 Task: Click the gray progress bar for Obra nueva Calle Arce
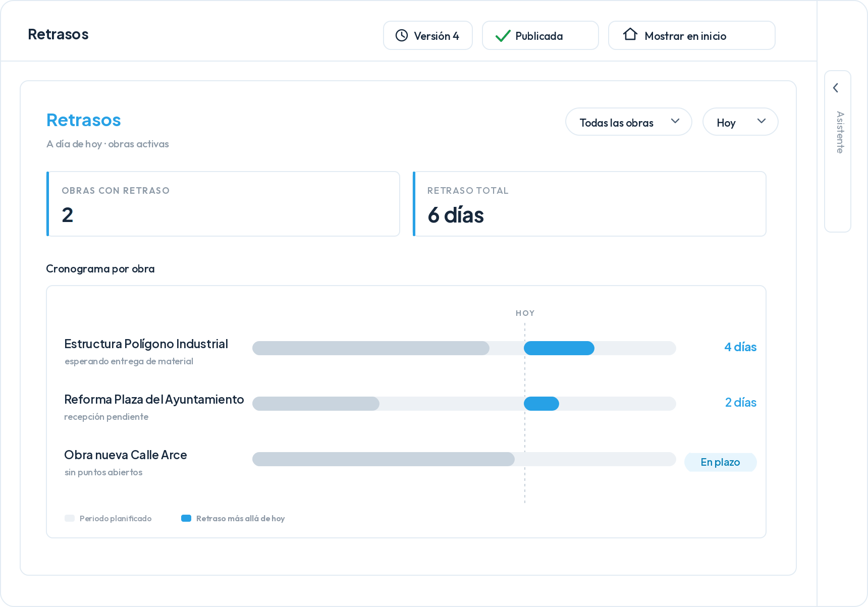click(384, 459)
